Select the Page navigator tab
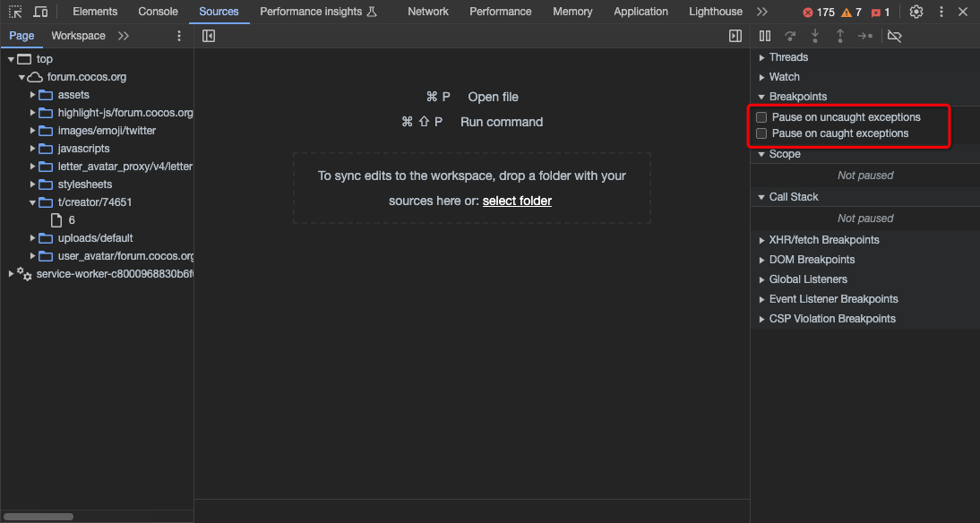This screenshot has width=980, height=523. [x=21, y=36]
